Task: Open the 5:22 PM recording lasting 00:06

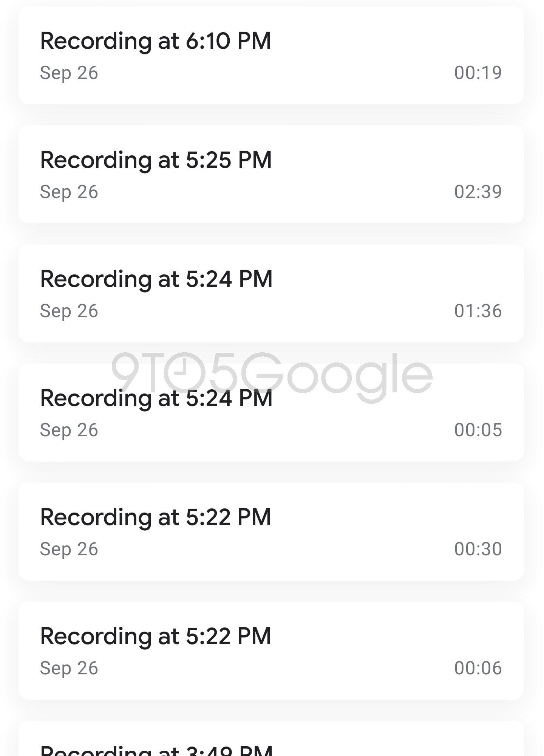Action: coord(156,636)
